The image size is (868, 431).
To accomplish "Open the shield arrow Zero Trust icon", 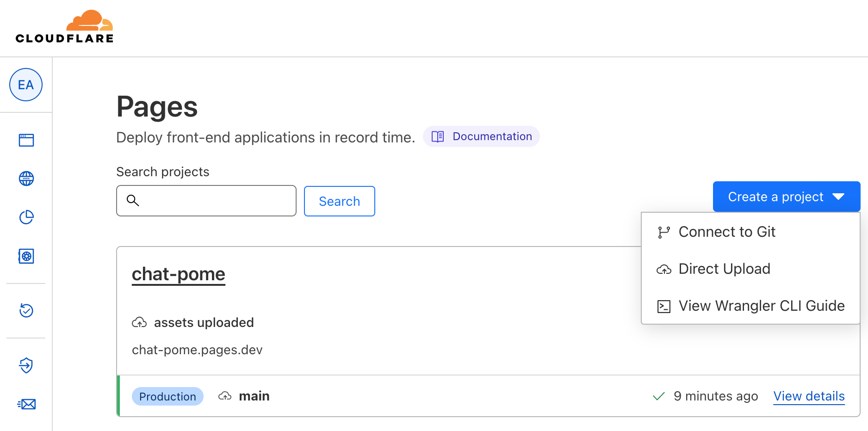I will click(x=26, y=365).
